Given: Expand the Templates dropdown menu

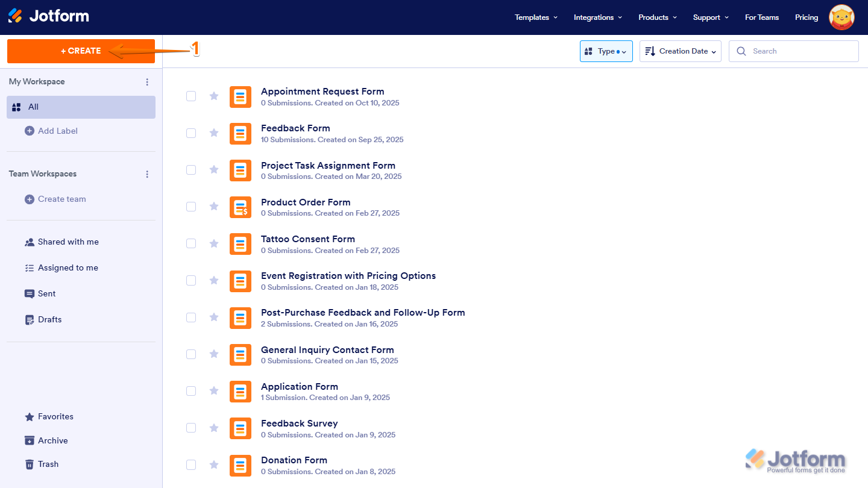Looking at the screenshot, I should click(x=536, y=17).
